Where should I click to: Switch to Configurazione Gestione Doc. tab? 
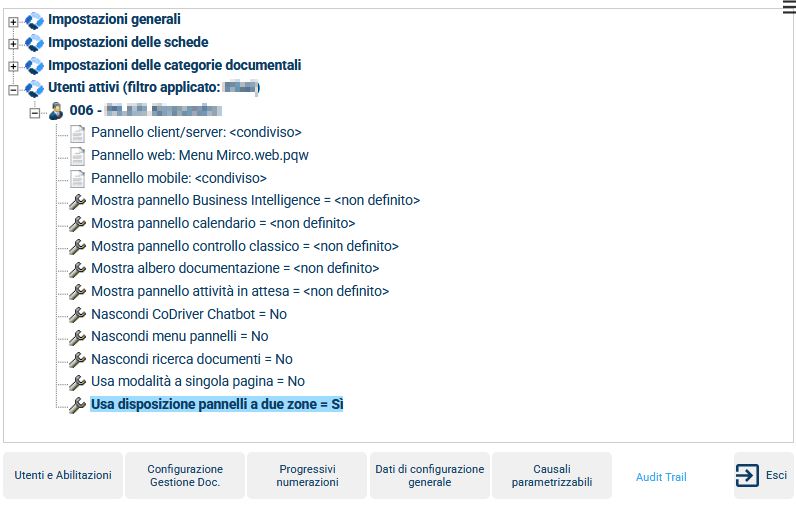click(x=185, y=476)
